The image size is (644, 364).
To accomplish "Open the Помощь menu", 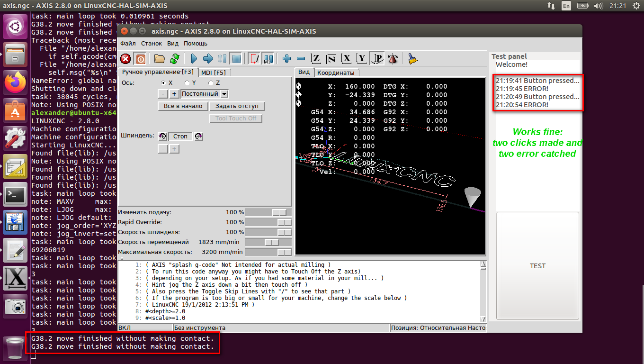I will coord(196,43).
